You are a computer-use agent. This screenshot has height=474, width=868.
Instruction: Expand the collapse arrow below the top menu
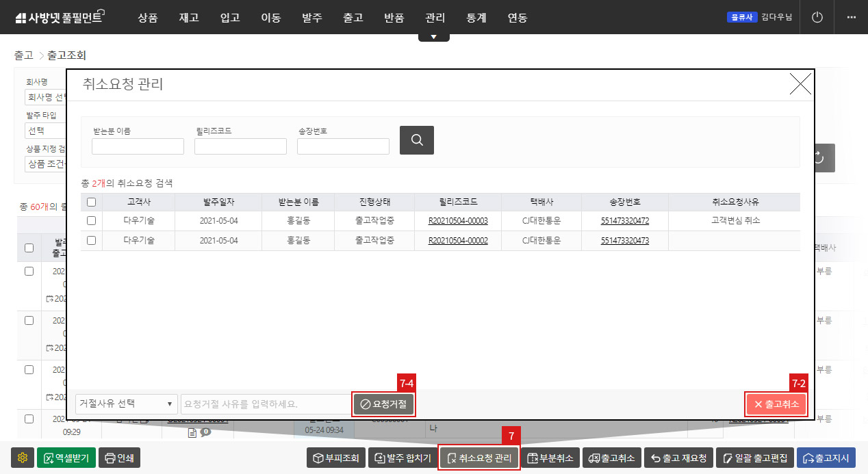coord(433,37)
